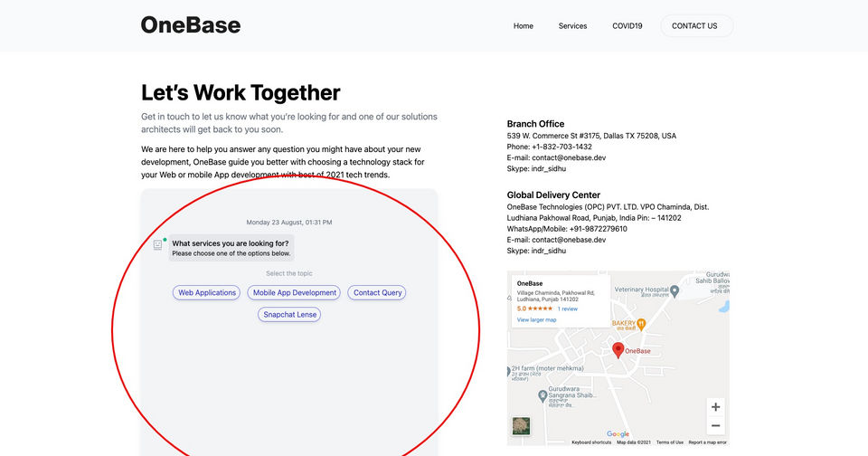The image size is (868, 456).
Task: Choose the Mobile App Development topic
Action: click(x=294, y=292)
